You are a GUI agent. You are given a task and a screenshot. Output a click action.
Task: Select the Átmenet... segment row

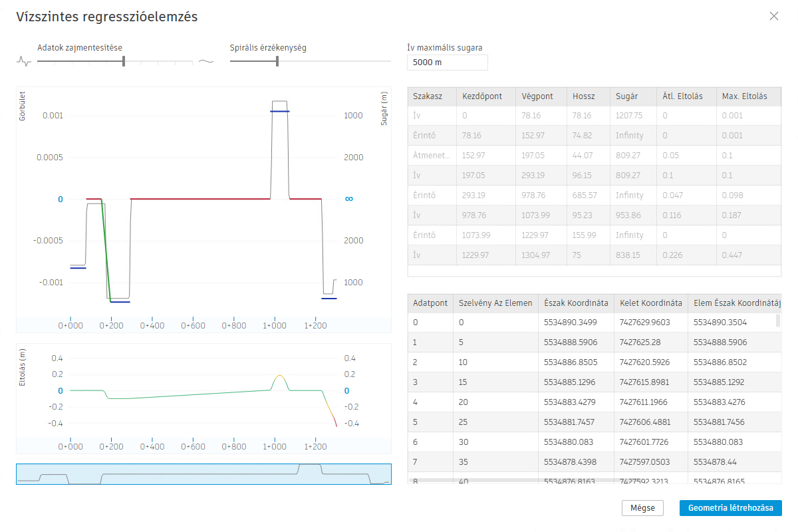pos(594,156)
